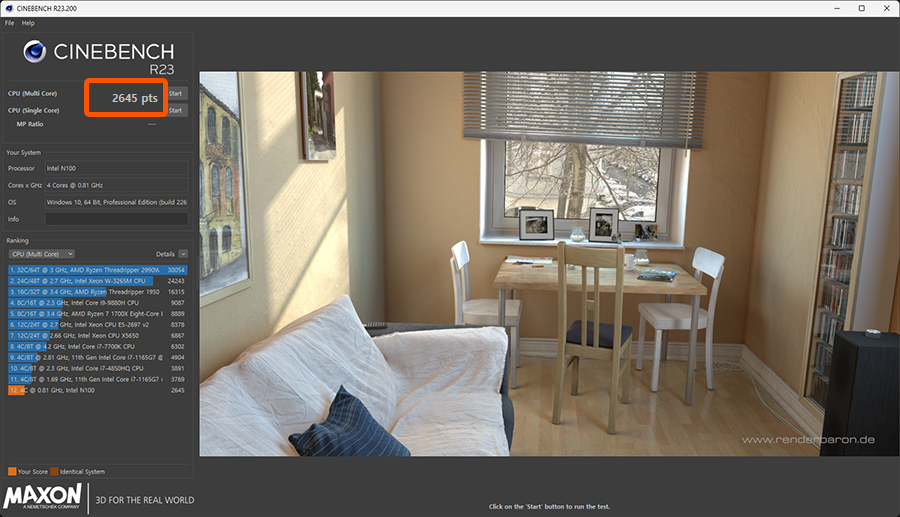
Task: Click the OS field showing Windows 10
Action: [x=117, y=202]
